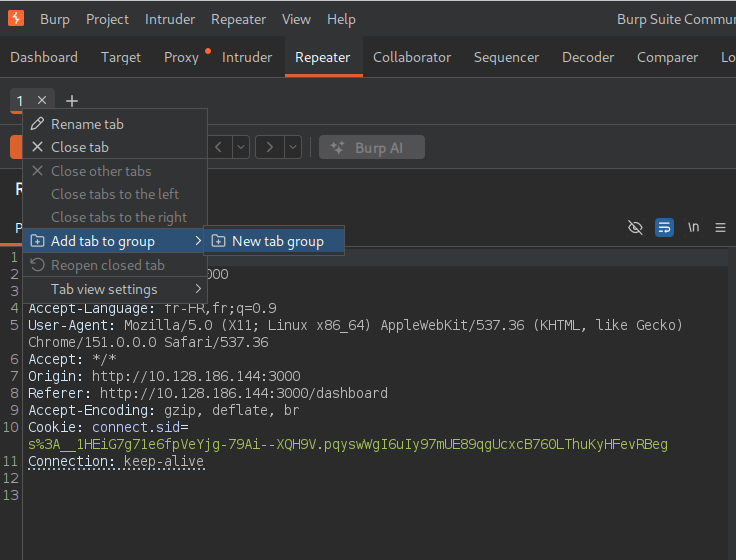
Task: Choose Close other tabs menu entry
Action: (x=115, y=171)
